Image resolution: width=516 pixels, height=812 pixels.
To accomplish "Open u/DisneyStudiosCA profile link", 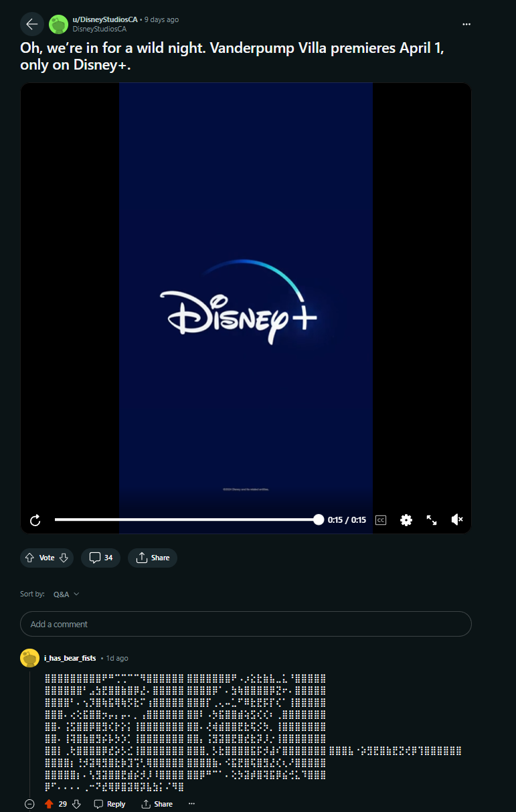I will (x=104, y=19).
